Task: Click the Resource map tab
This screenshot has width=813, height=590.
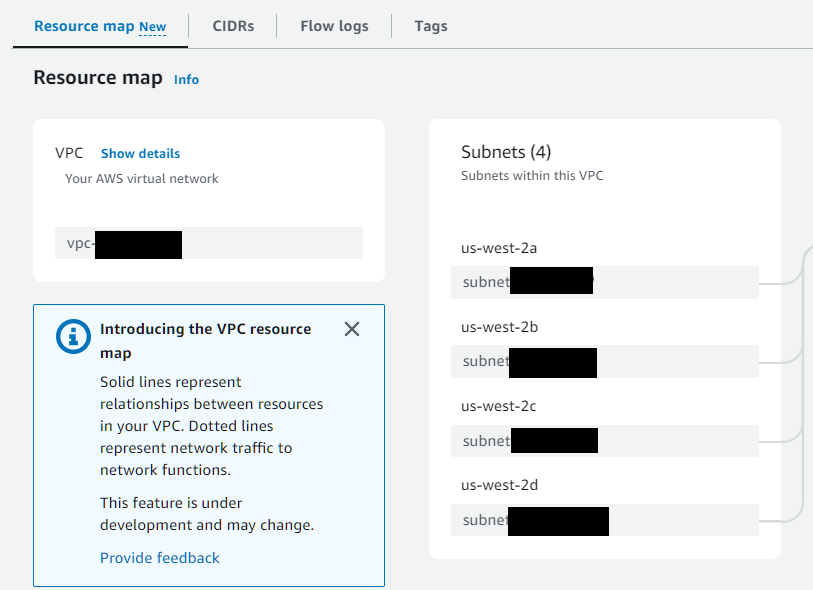Action: pyautogui.click(x=84, y=26)
